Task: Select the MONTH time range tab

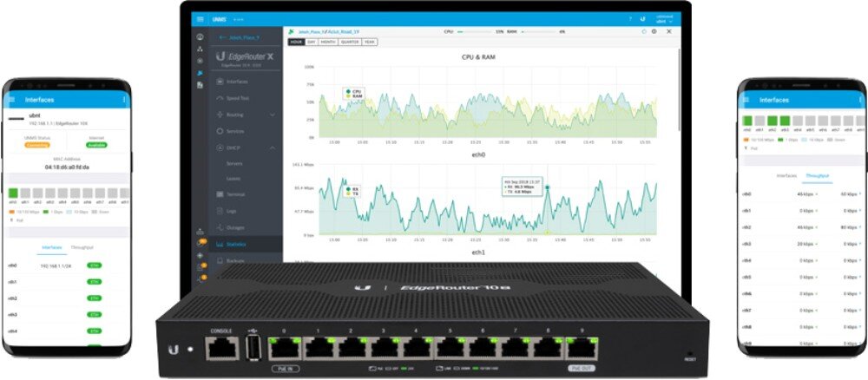Action: [x=328, y=42]
